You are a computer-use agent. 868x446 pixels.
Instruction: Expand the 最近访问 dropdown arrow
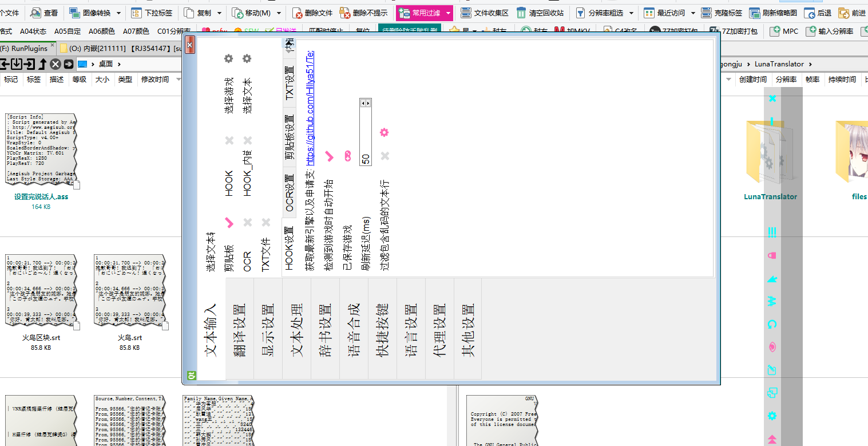click(x=693, y=13)
